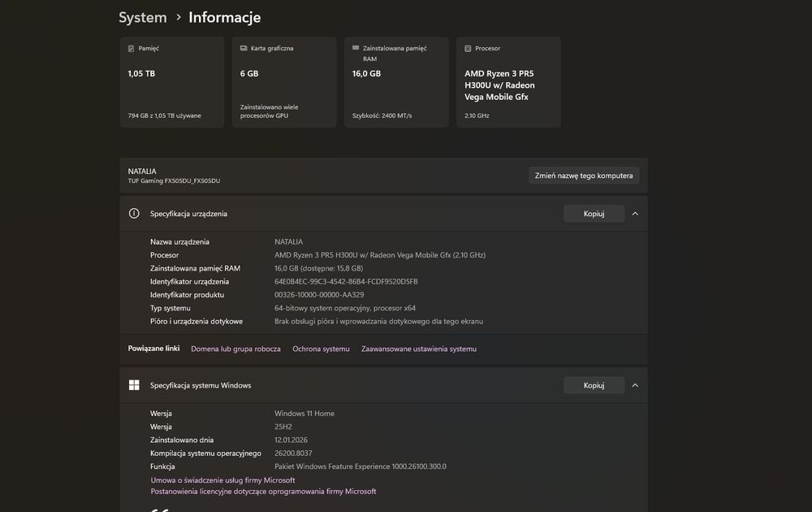The width and height of the screenshot is (812, 512).
Task: Click the Kompilacja systemu operacyjnego label
Action: point(205,453)
